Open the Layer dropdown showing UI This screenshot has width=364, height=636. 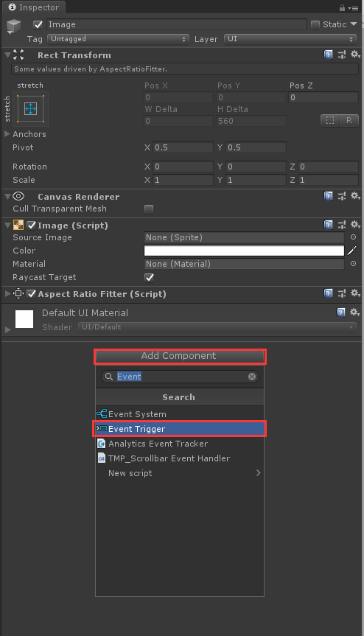click(290, 39)
